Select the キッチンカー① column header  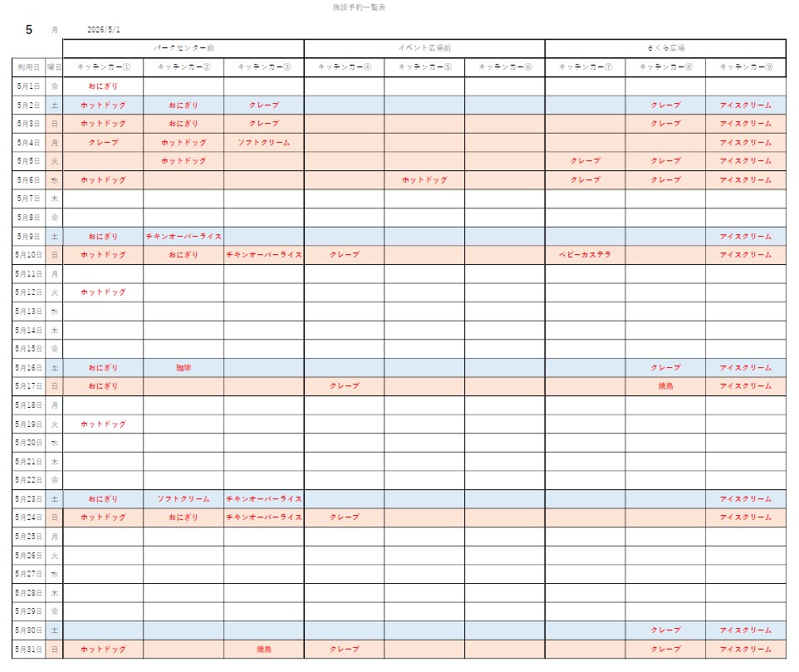click(103, 67)
